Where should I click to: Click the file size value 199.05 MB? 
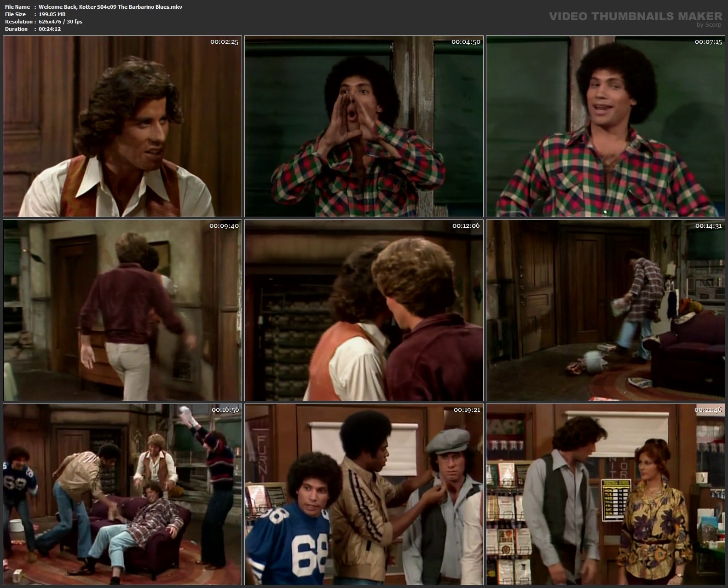click(52, 14)
